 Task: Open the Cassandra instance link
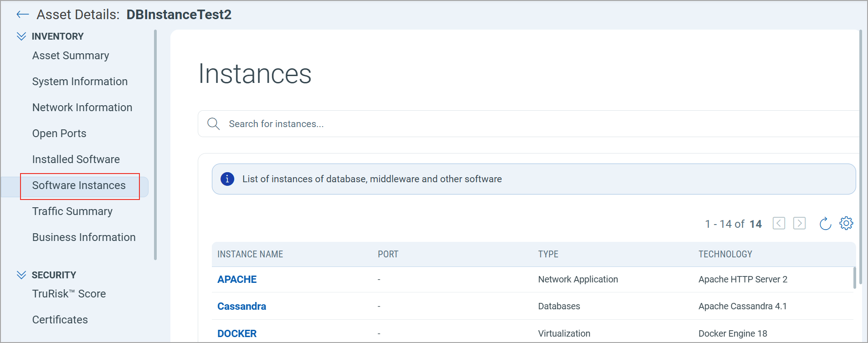[241, 306]
